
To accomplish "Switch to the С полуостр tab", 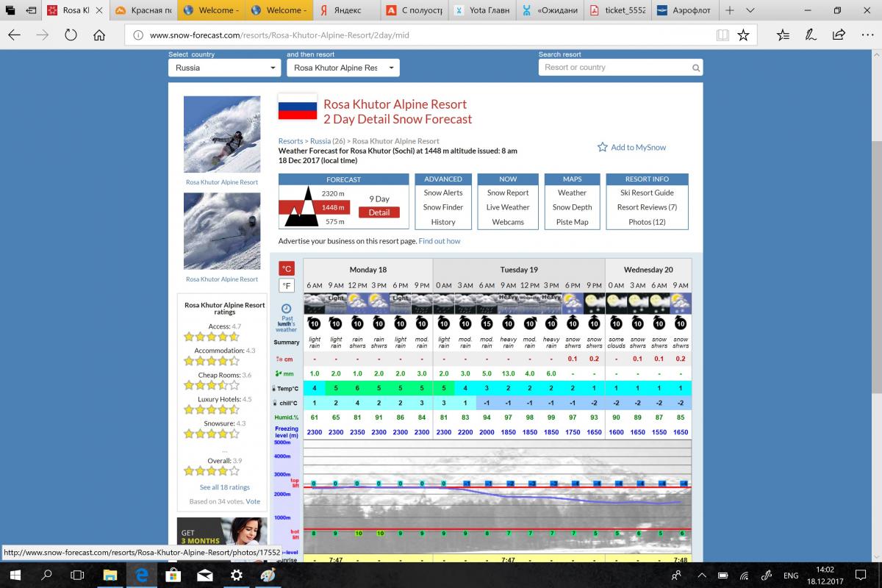I will coord(415,10).
